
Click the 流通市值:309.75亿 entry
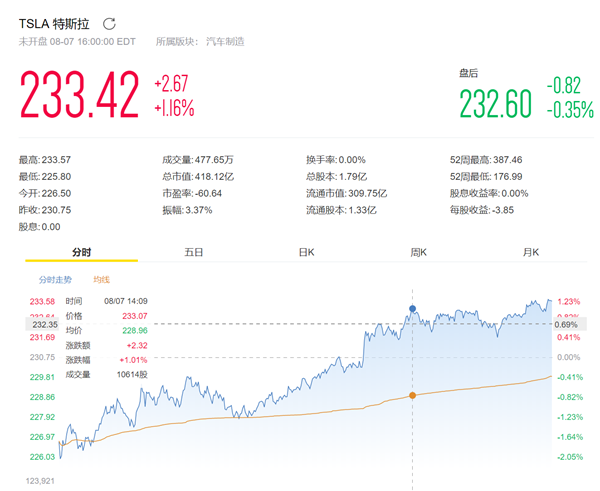point(346,193)
